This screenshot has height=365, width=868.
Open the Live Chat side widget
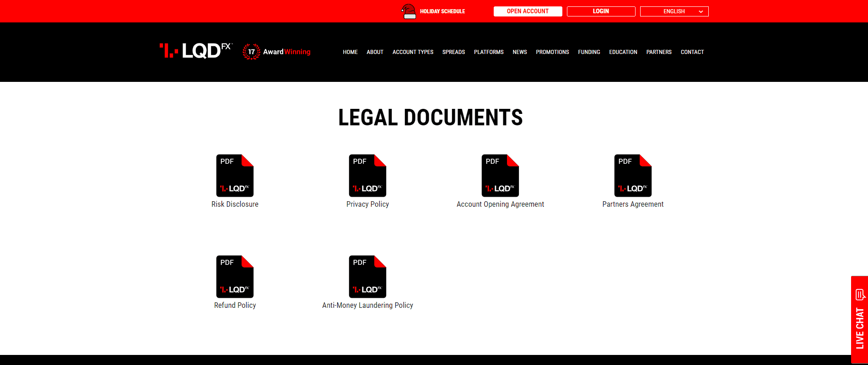(859, 320)
